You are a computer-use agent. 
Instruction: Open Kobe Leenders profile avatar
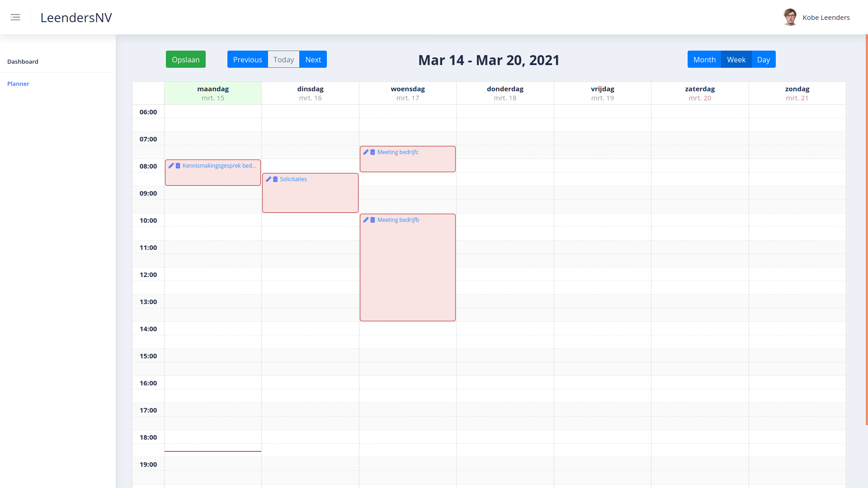790,18
